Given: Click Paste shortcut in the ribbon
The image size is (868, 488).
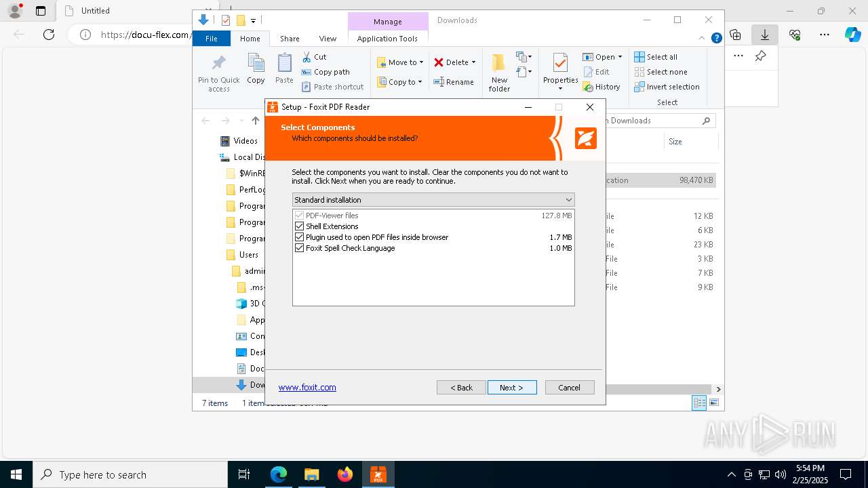Looking at the screenshot, I should point(333,87).
